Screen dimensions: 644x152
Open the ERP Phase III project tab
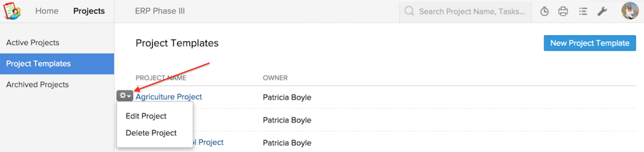click(x=160, y=11)
